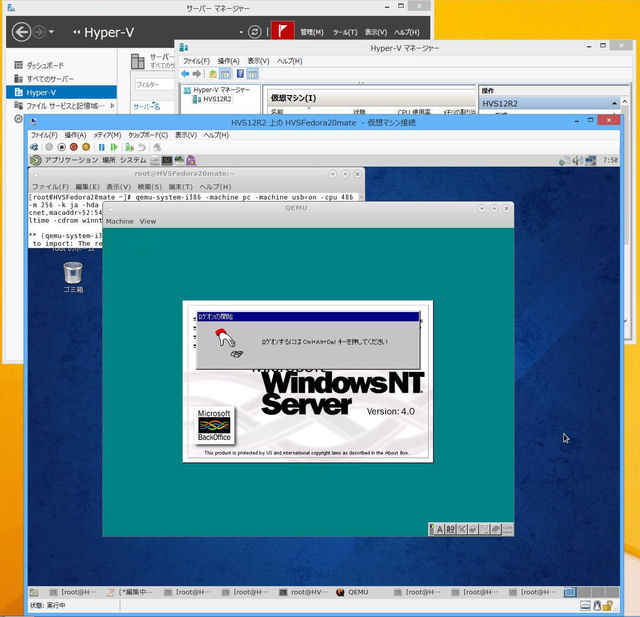Screen dimensions: 640x617
Task: Open 検索(S) menu in terminal window
Action: click(x=149, y=187)
